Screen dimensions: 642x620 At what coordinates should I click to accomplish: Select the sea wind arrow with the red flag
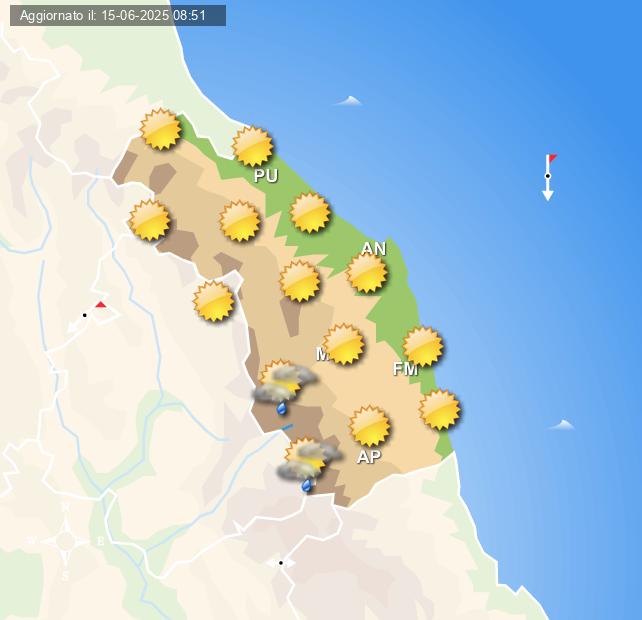(549, 177)
